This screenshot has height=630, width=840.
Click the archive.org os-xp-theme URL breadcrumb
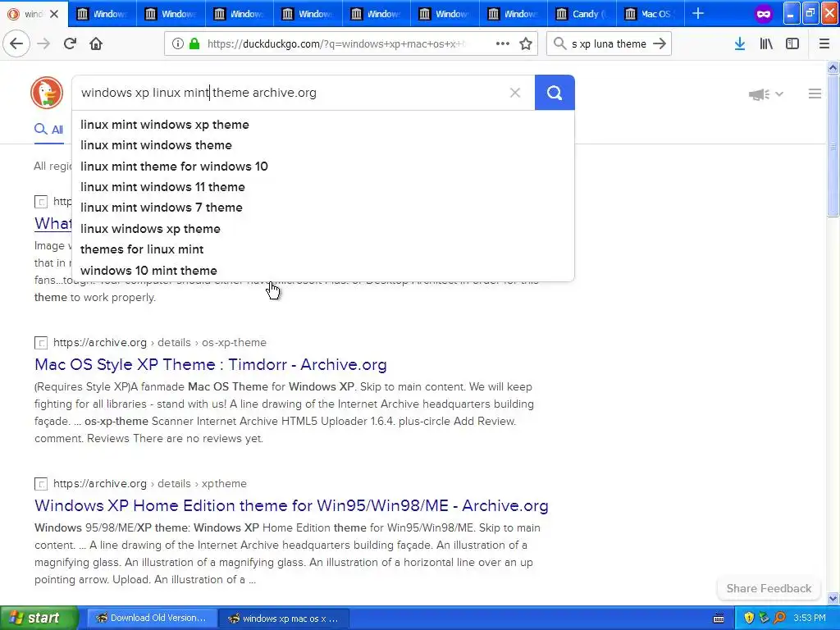(160, 342)
